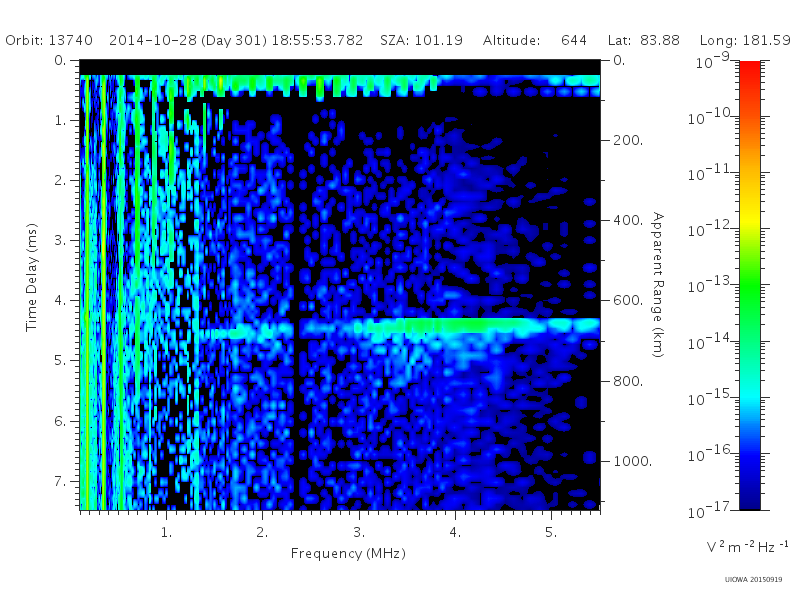Image resolution: width=800 pixels, height=600 pixels.
Task: Click the 4. tick label on time delay axis
Action: coord(60,301)
